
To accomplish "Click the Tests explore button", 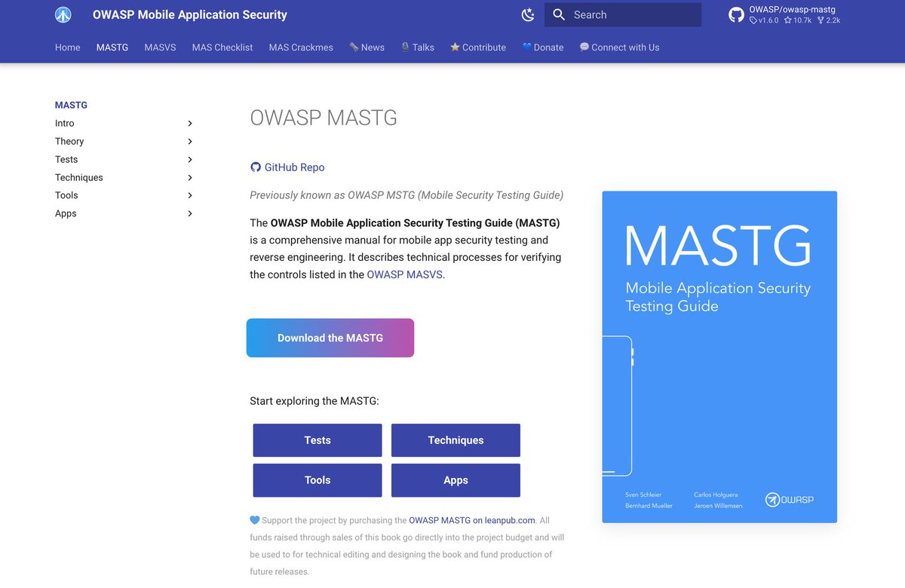I will [318, 440].
